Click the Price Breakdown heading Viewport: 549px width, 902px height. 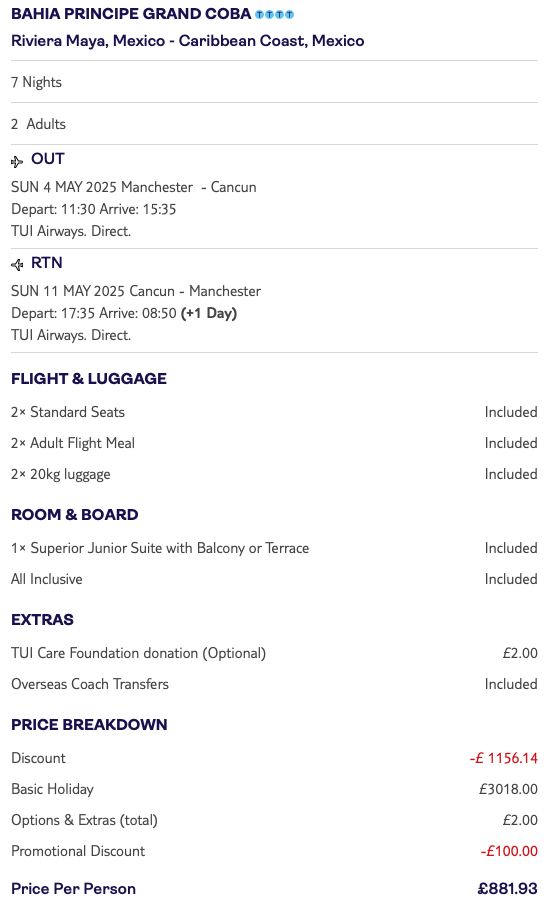89,724
